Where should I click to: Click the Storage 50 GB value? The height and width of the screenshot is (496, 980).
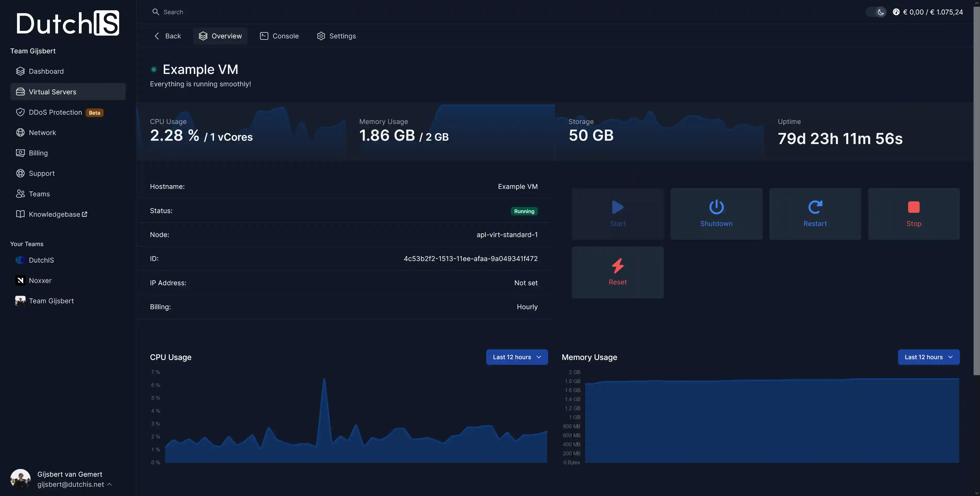pyautogui.click(x=591, y=135)
